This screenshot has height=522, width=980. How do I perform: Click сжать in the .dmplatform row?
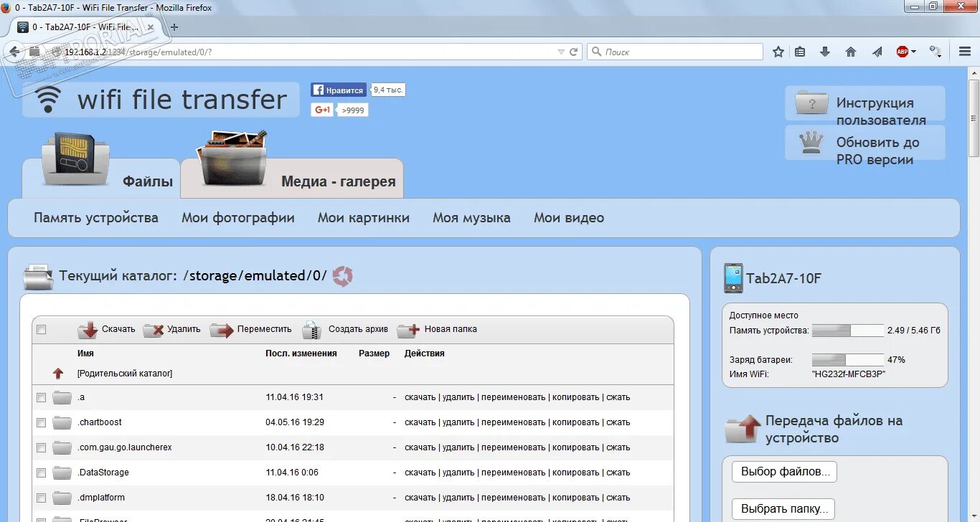pos(618,498)
